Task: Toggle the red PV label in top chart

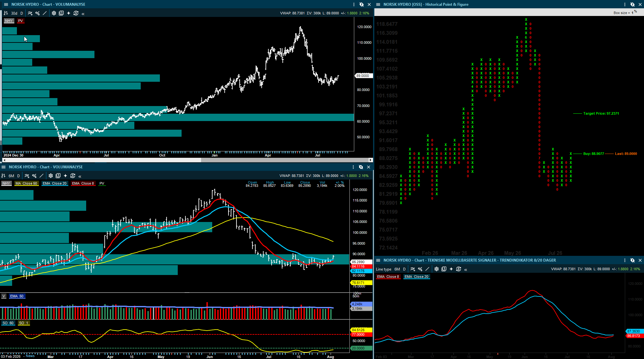Action: tap(20, 21)
